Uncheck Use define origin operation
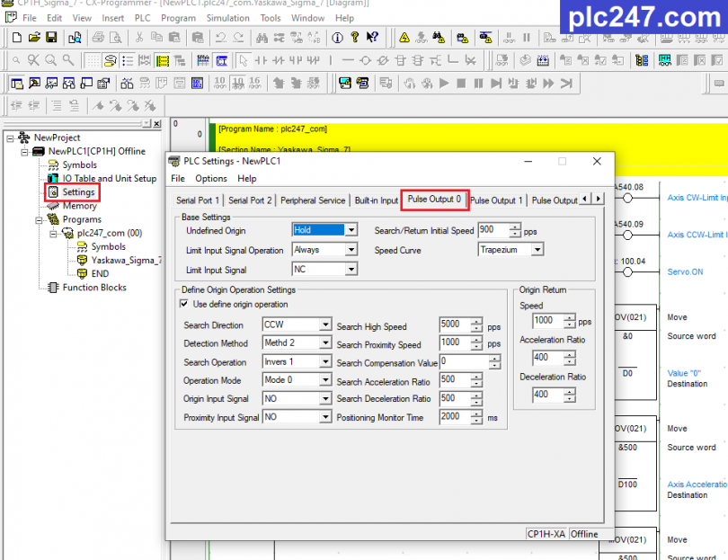728x560 pixels. 182,304
